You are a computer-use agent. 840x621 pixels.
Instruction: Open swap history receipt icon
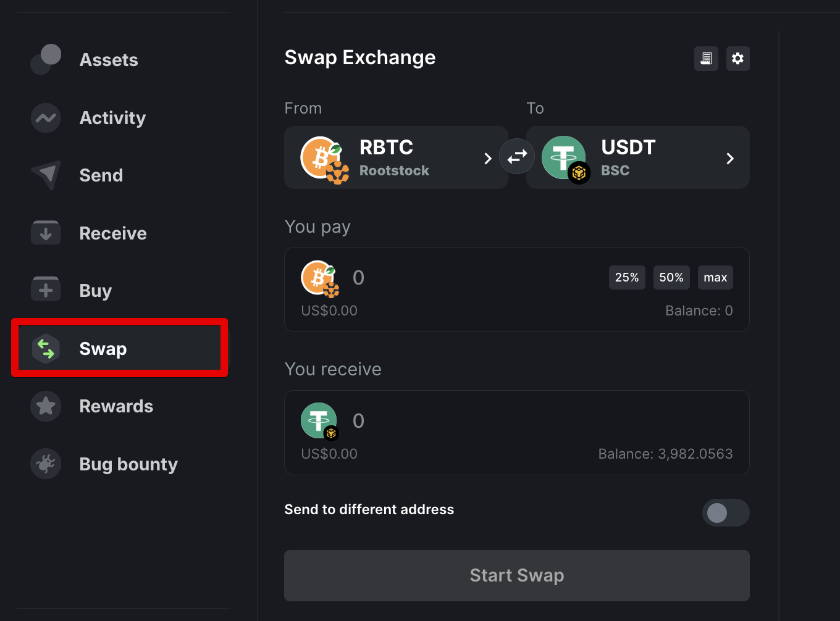point(706,59)
